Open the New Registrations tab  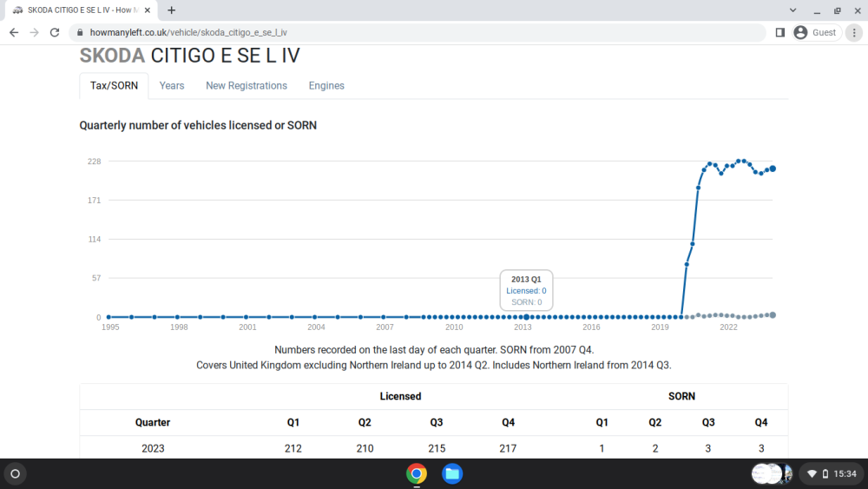tap(247, 86)
